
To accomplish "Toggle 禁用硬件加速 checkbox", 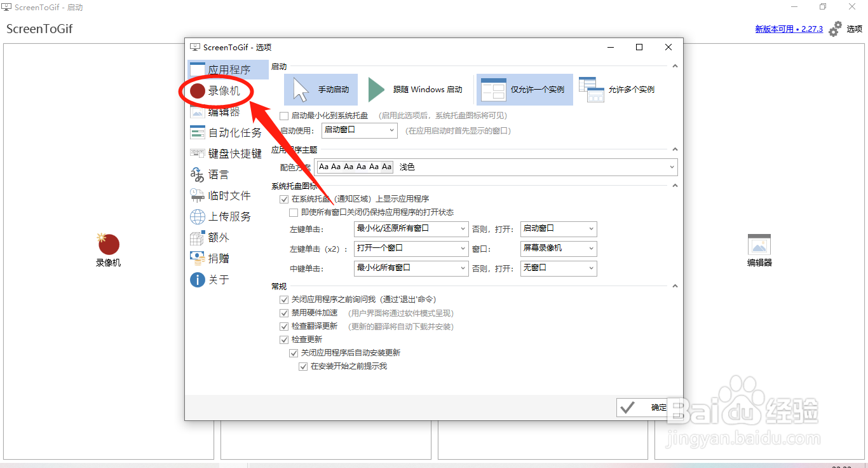I will (x=284, y=313).
